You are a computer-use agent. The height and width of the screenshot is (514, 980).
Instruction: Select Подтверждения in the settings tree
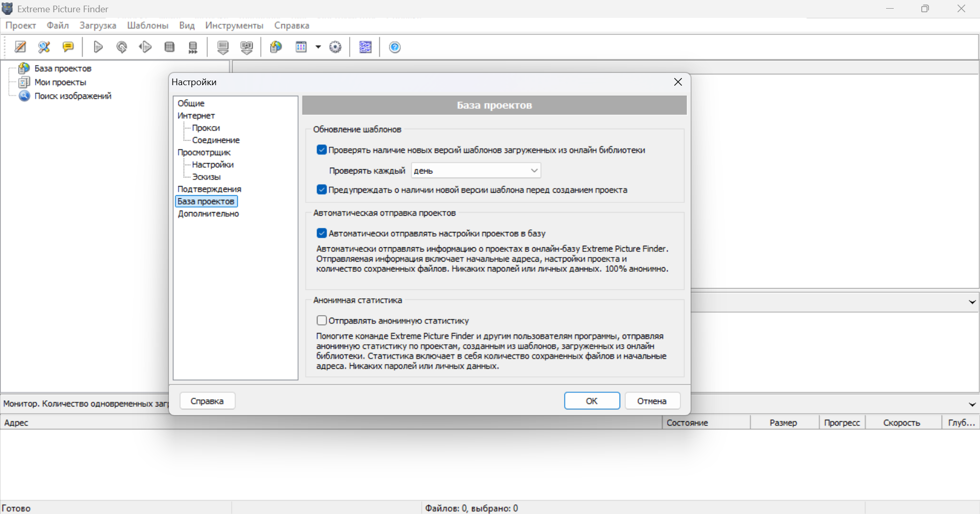[x=209, y=189]
